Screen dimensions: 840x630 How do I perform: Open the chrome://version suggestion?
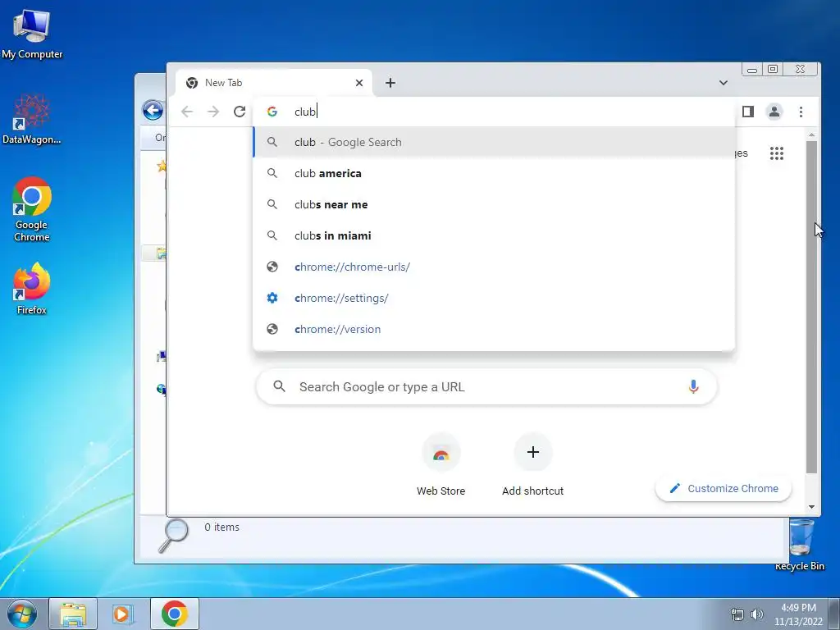point(494,328)
